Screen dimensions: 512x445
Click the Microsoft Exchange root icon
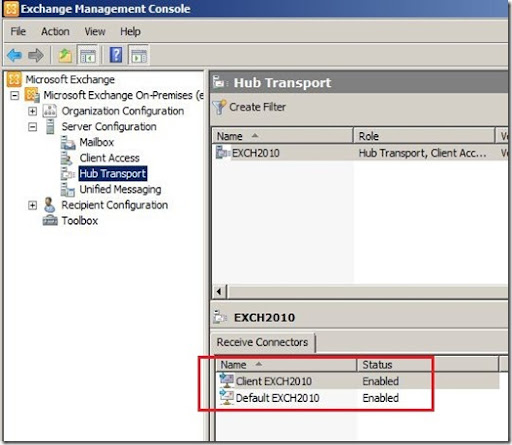14,79
